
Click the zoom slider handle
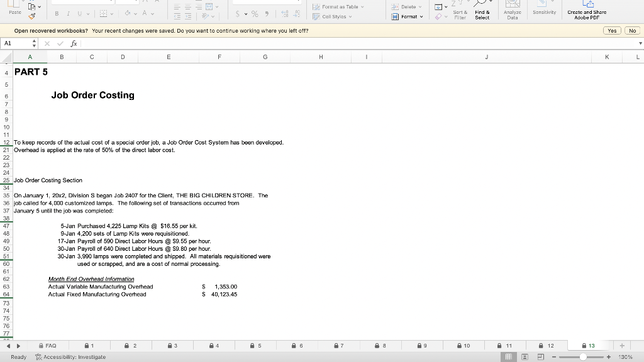(583, 357)
